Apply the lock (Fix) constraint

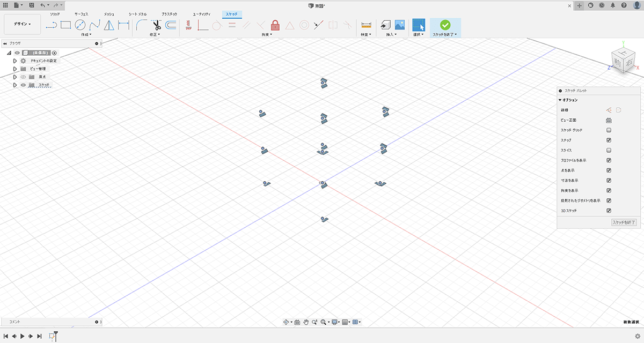[x=275, y=25]
